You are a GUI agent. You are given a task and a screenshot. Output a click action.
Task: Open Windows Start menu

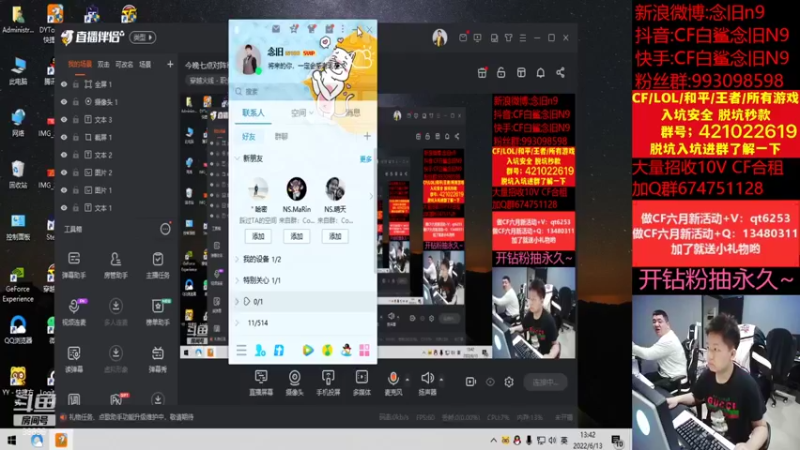12,440
